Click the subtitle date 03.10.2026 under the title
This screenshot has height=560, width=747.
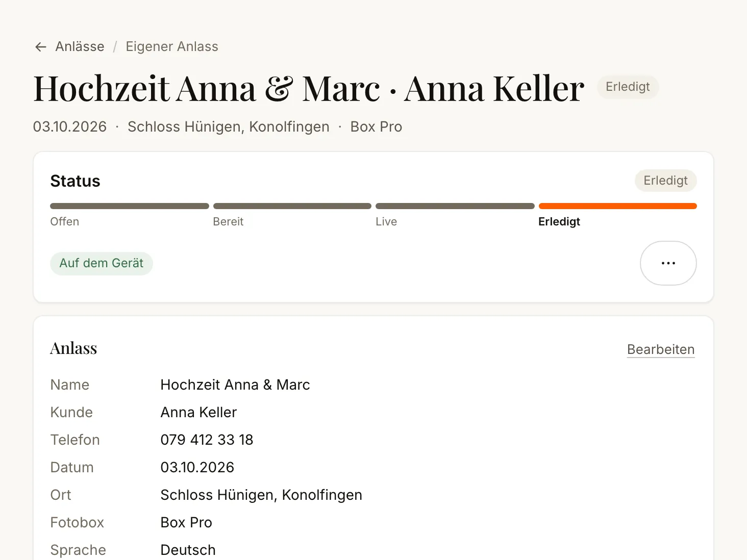pos(70,126)
